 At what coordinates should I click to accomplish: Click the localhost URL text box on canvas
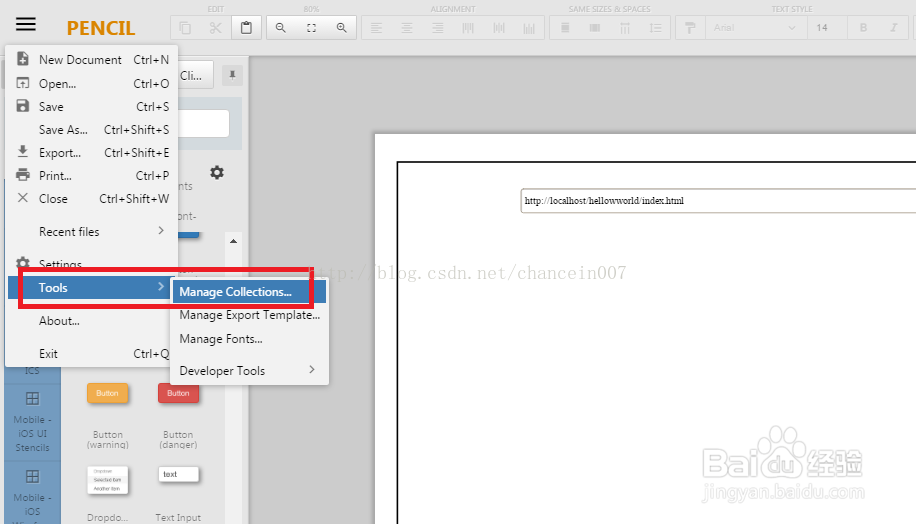[x=718, y=200]
